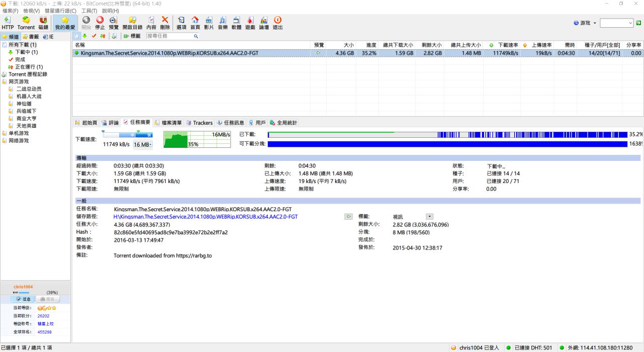
Task: Open 商业大亨 game entry
Action: point(26,118)
